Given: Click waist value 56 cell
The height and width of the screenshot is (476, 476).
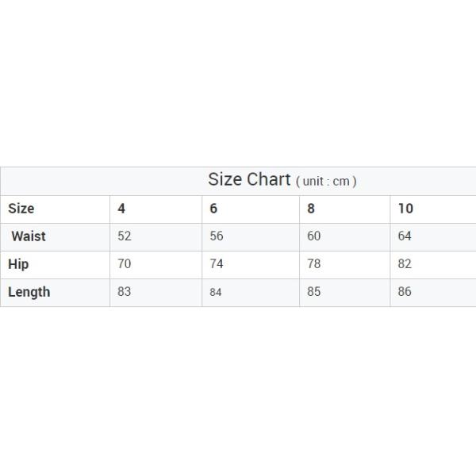Looking at the screenshot, I should pos(217,236).
